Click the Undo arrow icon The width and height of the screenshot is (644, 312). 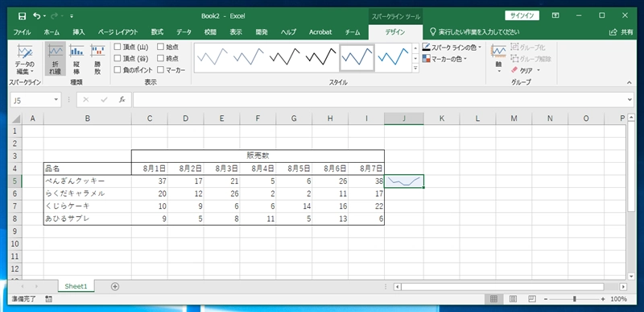click(37, 16)
